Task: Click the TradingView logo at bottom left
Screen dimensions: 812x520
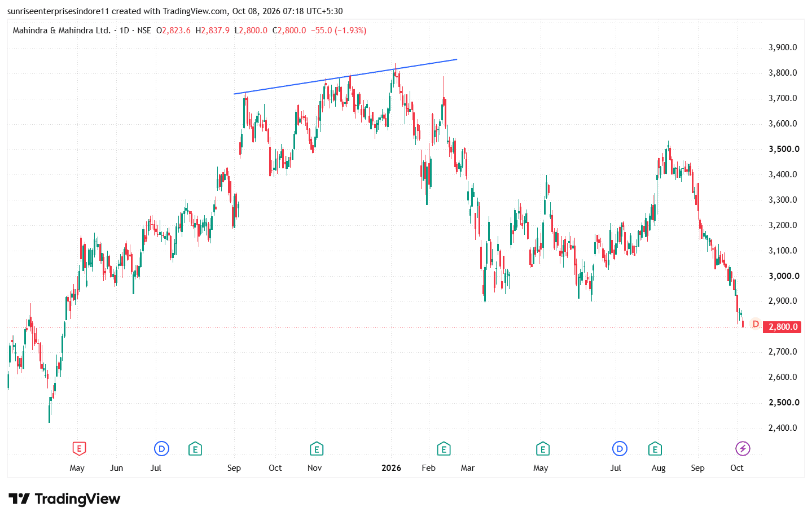Action: 64,499
